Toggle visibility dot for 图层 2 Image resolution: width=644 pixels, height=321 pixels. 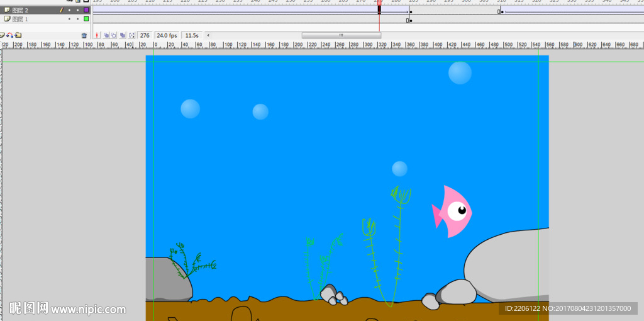(69, 11)
